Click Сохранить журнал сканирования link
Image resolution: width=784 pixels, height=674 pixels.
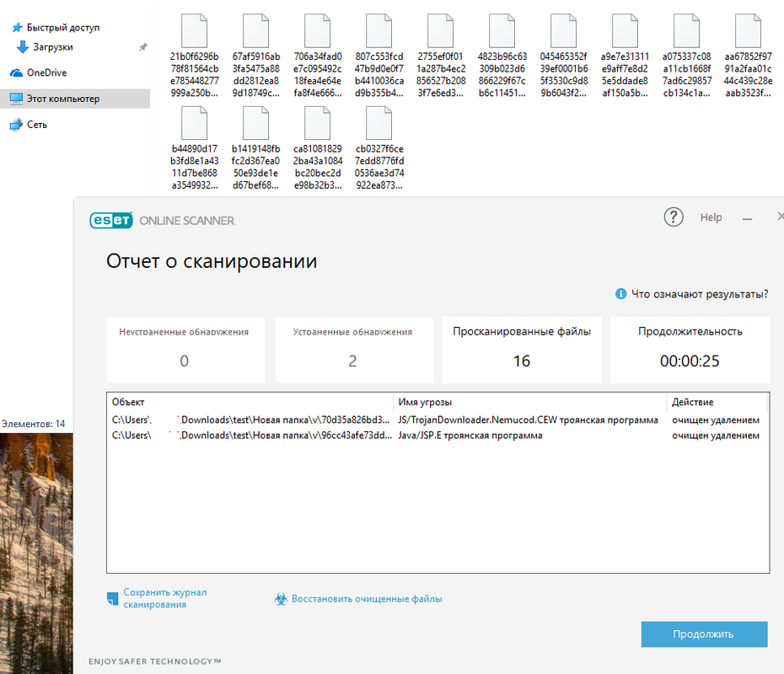pyautogui.click(x=165, y=598)
